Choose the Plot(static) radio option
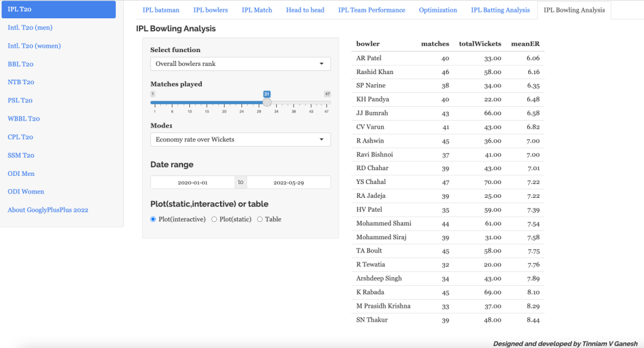644x348 pixels. point(214,219)
